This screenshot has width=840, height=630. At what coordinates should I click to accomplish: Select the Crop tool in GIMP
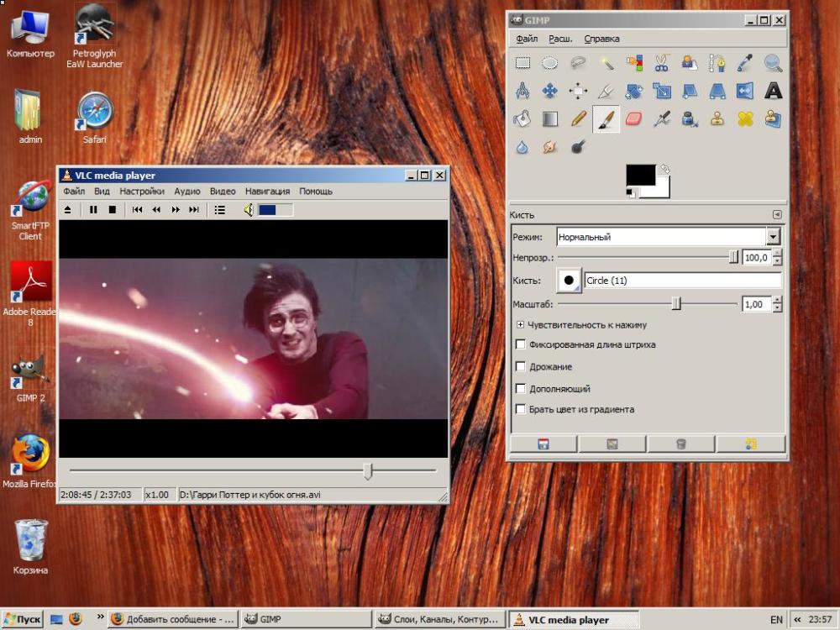point(606,91)
